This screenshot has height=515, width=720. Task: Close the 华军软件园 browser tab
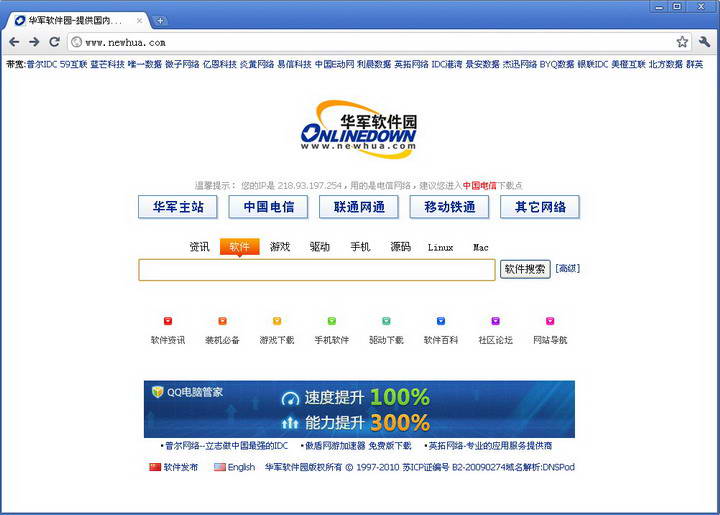[139, 21]
